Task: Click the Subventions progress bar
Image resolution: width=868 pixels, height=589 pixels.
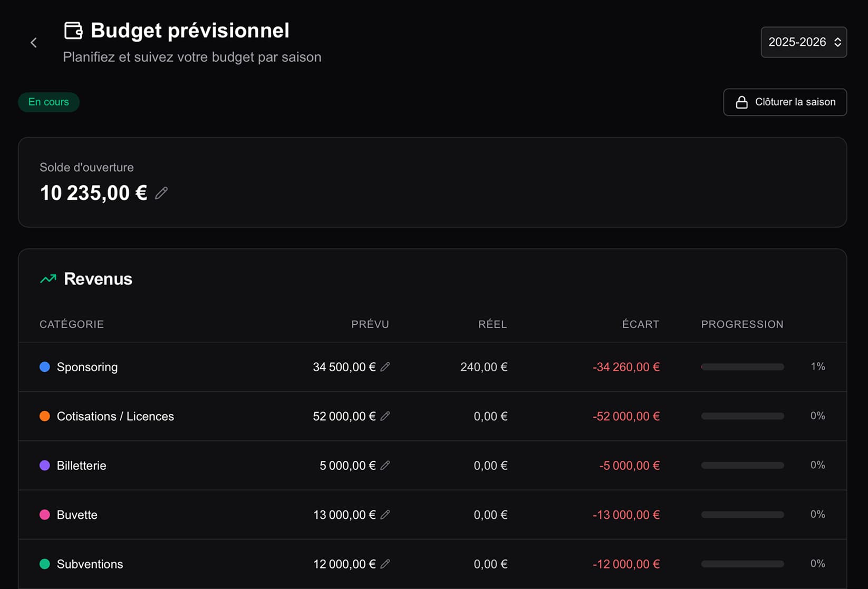Action: pyautogui.click(x=742, y=564)
